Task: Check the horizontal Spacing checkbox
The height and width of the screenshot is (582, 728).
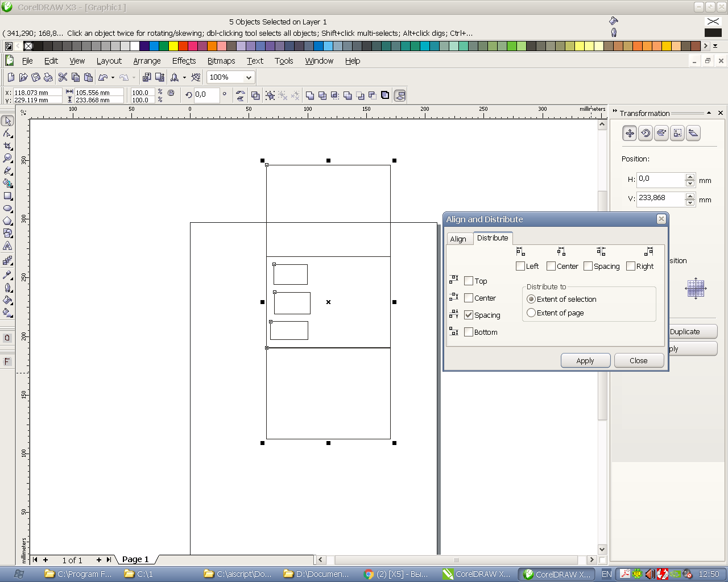Action: (x=588, y=266)
